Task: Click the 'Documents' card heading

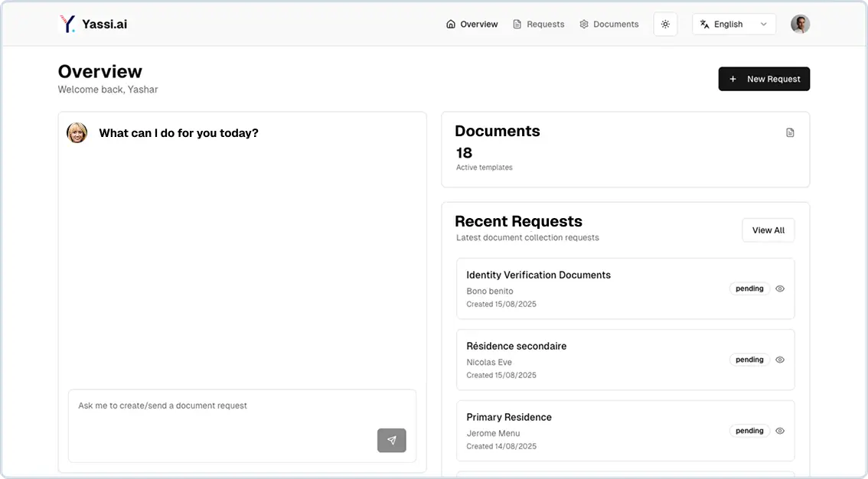Action: coord(497,131)
